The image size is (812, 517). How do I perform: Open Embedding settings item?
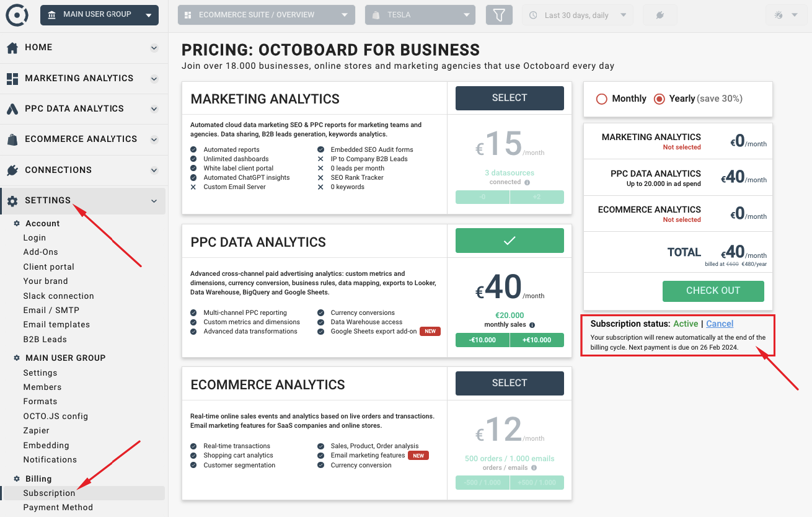click(x=46, y=445)
